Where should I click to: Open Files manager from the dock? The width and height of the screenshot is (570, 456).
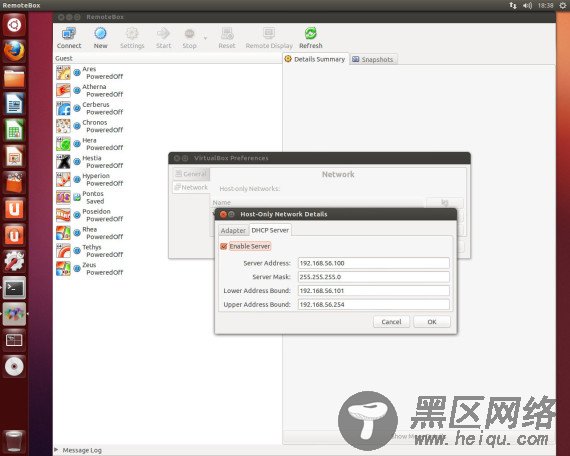click(14, 77)
